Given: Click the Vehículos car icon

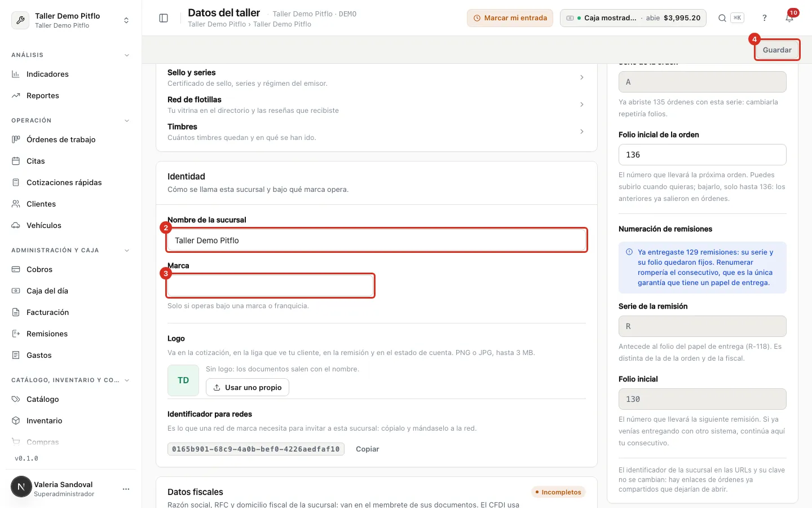Looking at the screenshot, I should point(16,225).
